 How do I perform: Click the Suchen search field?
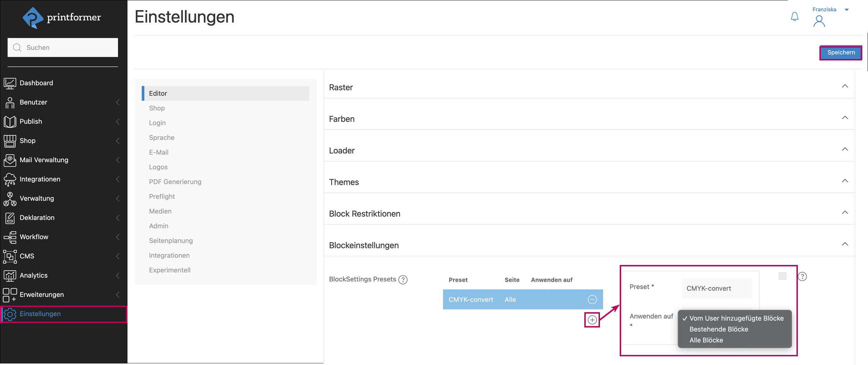click(63, 48)
